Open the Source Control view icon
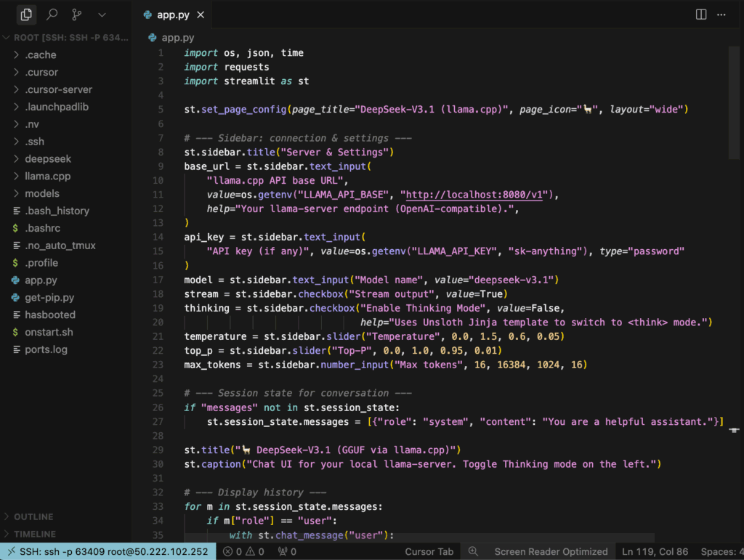 pos(76,15)
